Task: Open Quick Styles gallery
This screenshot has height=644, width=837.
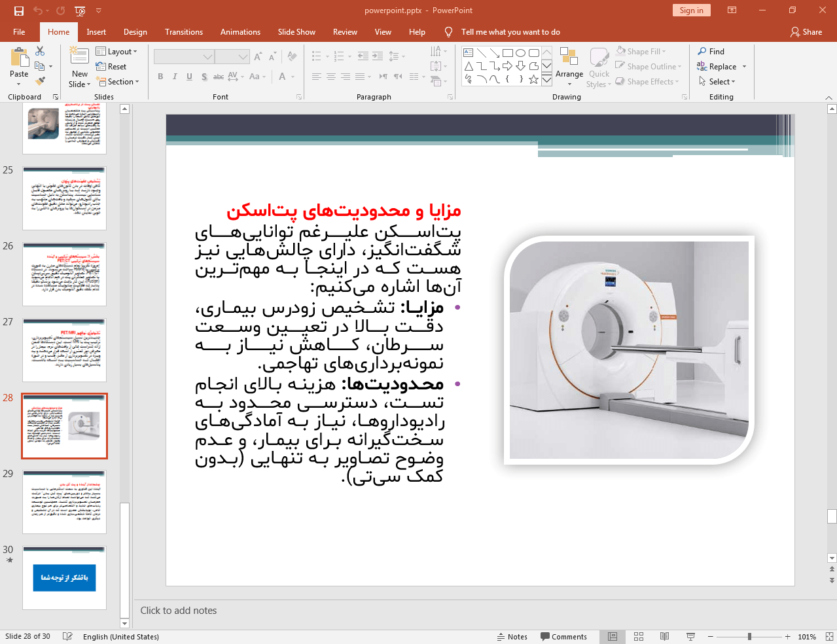Action: click(x=599, y=67)
